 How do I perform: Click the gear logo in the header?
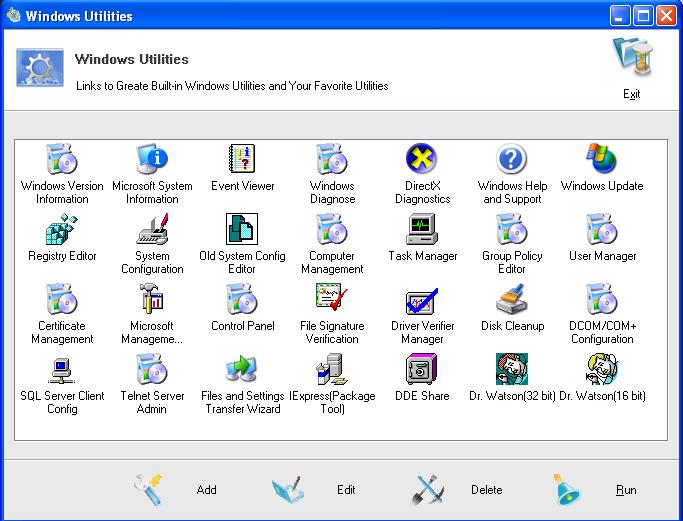40,68
